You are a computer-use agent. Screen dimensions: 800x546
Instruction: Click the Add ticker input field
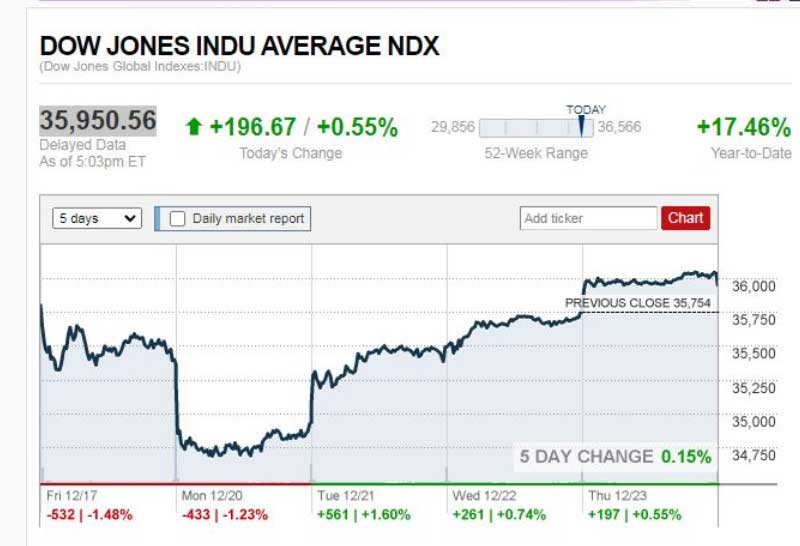coord(588,218)
